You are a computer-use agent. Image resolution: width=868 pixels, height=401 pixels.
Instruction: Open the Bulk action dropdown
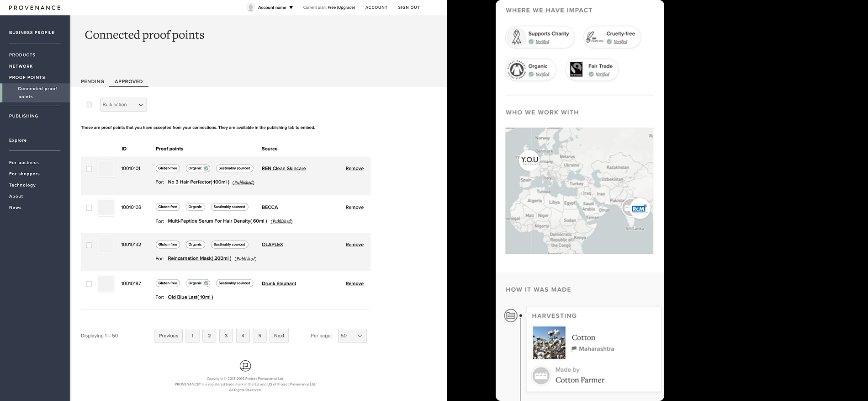[123, 105]
